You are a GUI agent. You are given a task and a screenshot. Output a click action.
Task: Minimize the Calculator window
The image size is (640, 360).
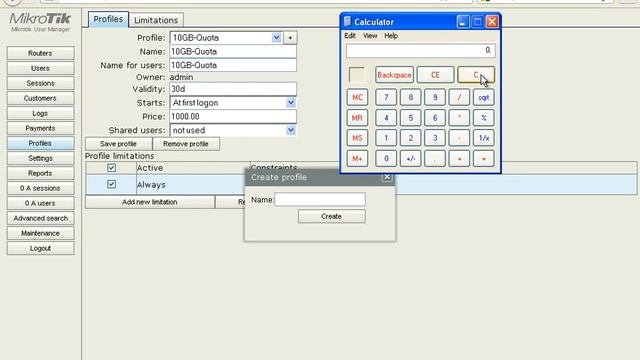pos(463,22)
